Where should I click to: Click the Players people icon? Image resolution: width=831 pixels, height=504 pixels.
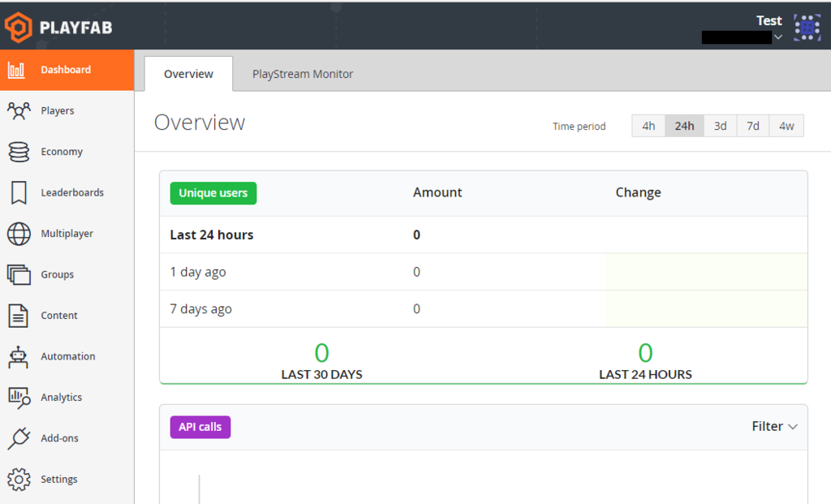19,110
